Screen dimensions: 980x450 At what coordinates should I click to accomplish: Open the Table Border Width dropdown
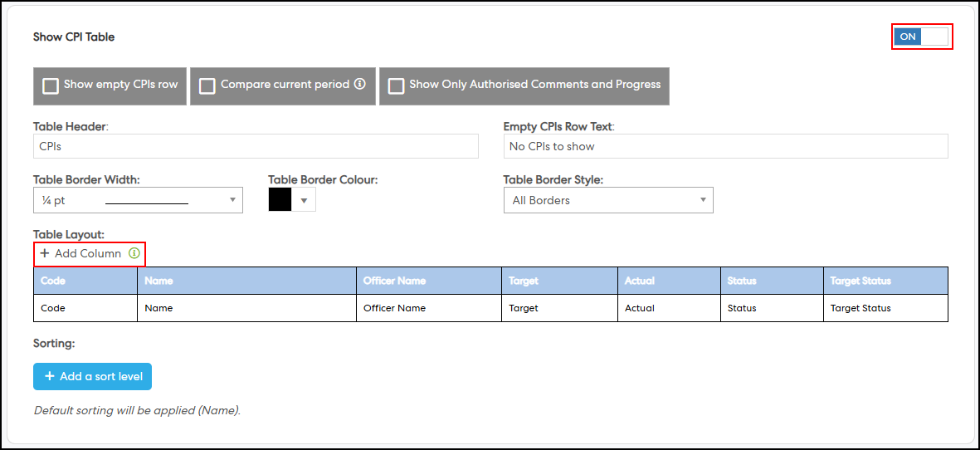[138, 200]
